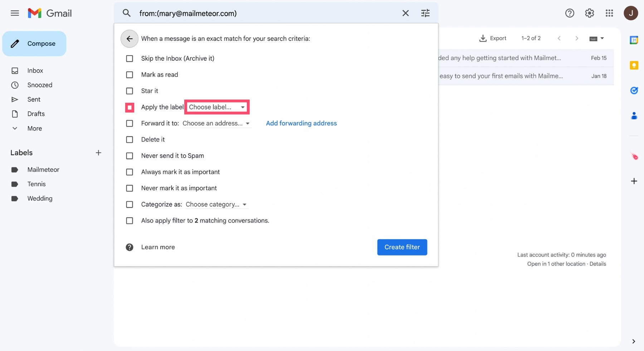The width and height of the screenshot is (644, 351).
Task: Check Forward it to option
Action: pos(130,123)
